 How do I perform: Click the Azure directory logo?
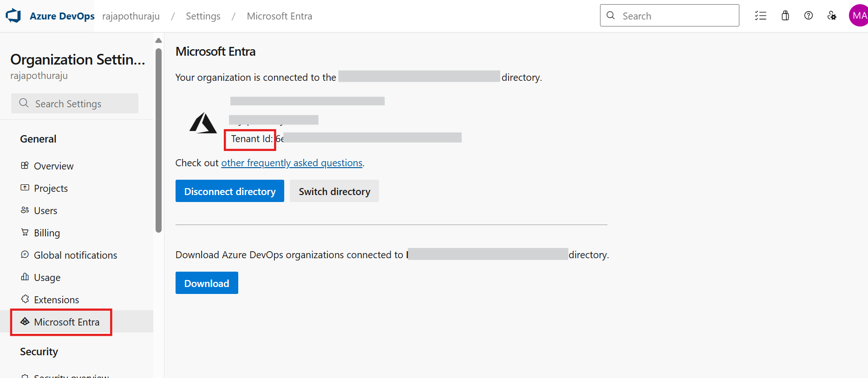[x=203, y=123]
